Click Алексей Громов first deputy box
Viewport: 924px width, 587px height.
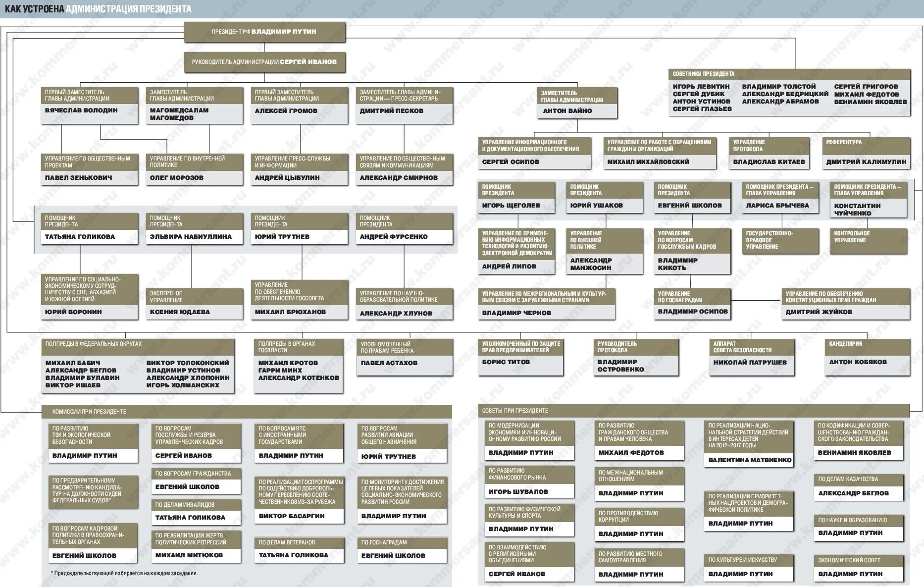coord(300,106)
